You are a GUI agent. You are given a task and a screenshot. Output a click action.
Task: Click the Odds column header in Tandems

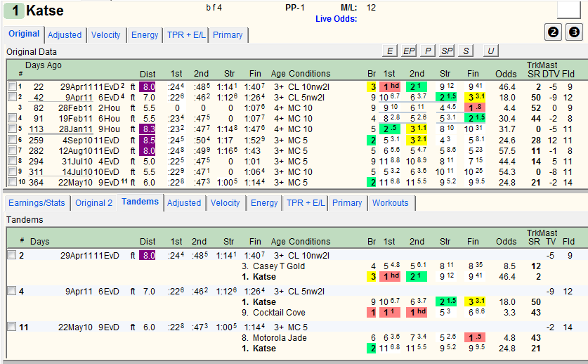(x=507, y=241)
